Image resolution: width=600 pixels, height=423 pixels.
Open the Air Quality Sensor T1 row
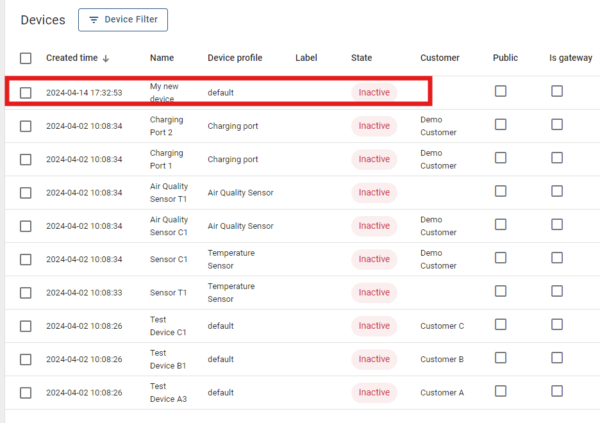click(168, 192)
